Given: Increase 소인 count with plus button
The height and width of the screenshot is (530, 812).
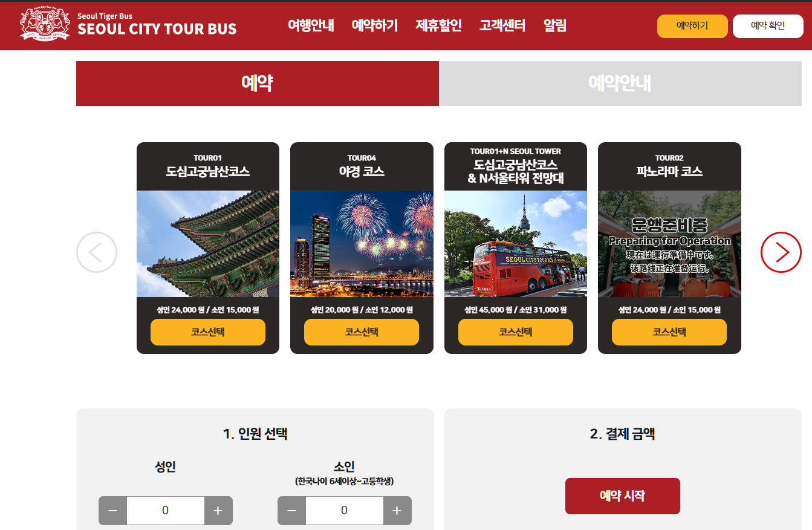Looking at the screenshot, I should [x=397, y=511].
